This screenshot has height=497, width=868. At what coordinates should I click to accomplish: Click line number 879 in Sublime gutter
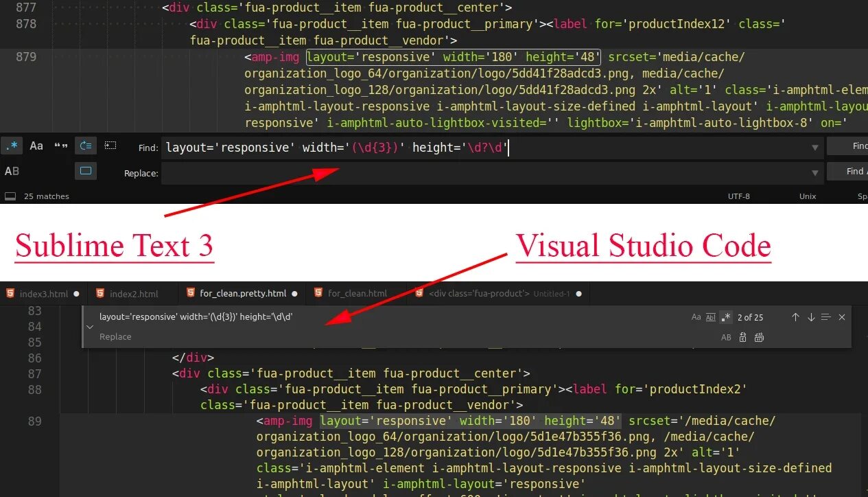[x=26, y=57]
